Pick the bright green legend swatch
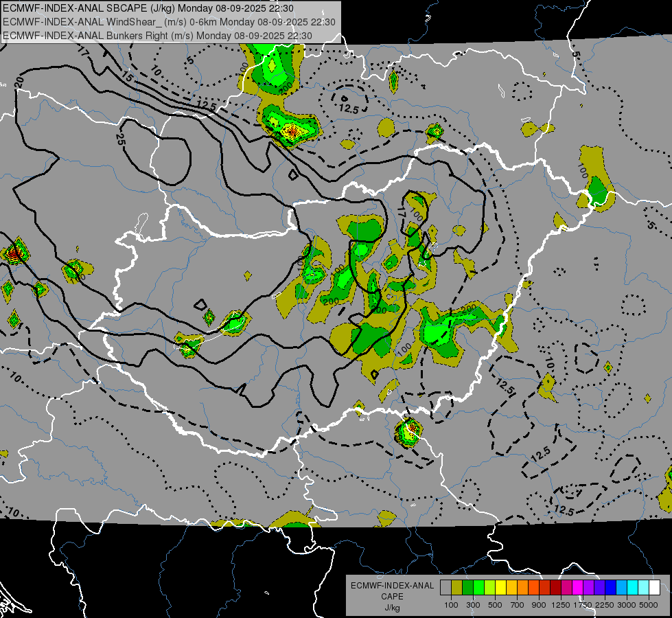 click(x=478, y=587)
